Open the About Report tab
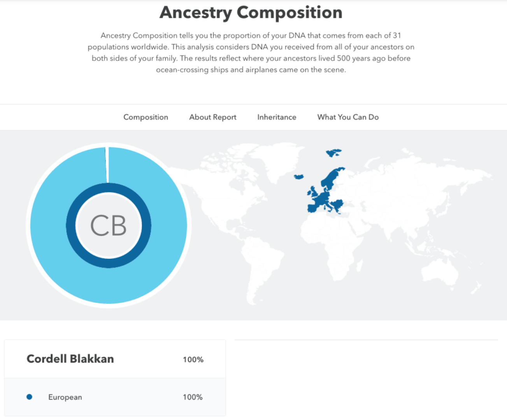This screenshot has height=420, width=507. click(212, 117)
